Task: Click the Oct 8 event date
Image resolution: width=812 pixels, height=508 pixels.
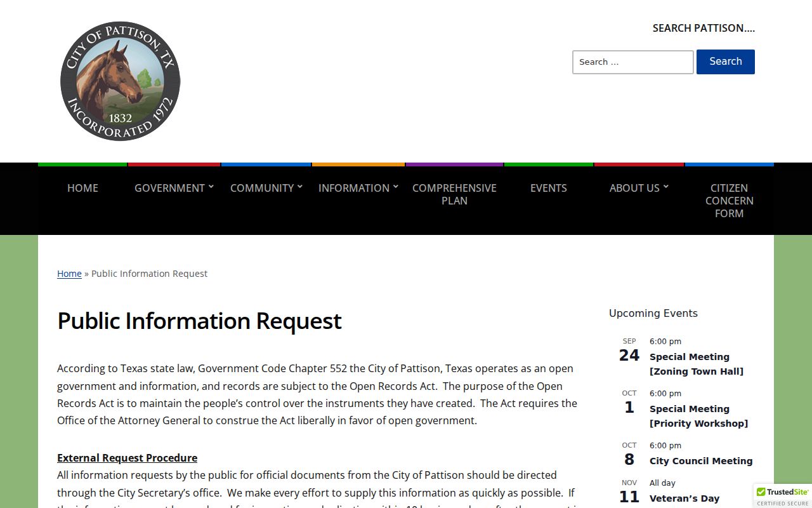Action: [x=629, y=455]
